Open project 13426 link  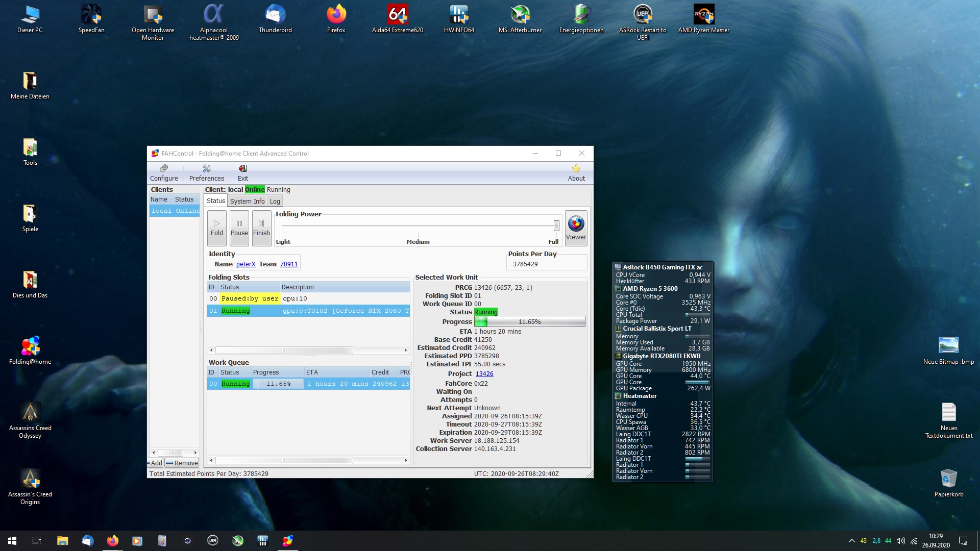(x=484, y=374)
